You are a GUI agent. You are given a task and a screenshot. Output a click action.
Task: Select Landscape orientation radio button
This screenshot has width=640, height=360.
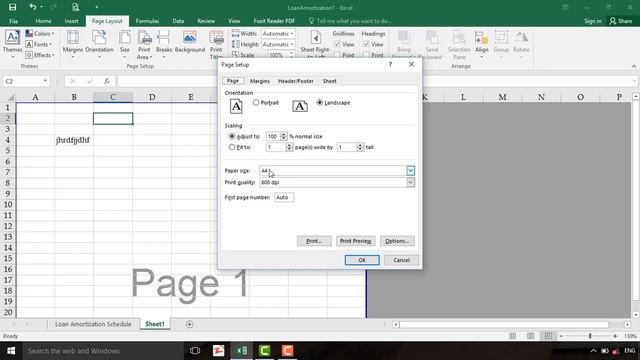click(320, 102)
